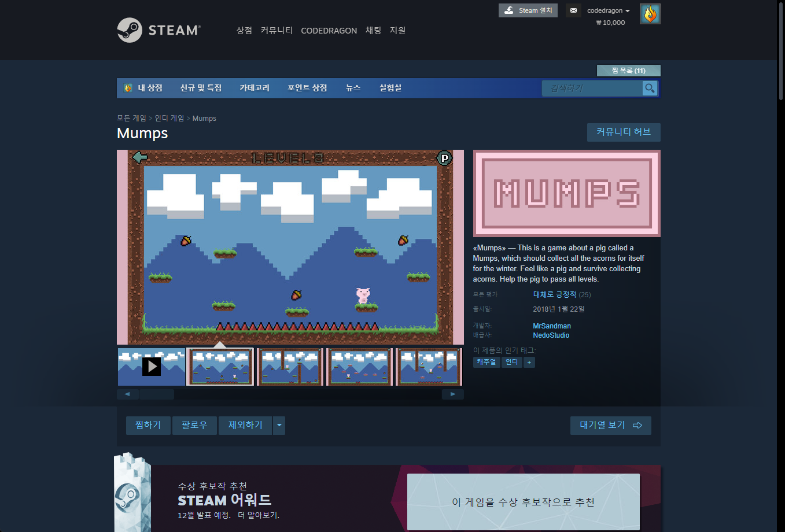Image resolution: width=785 pixels, height=532 pixels.
Task: Click the flame profile avatar
Action: point(650,14)
